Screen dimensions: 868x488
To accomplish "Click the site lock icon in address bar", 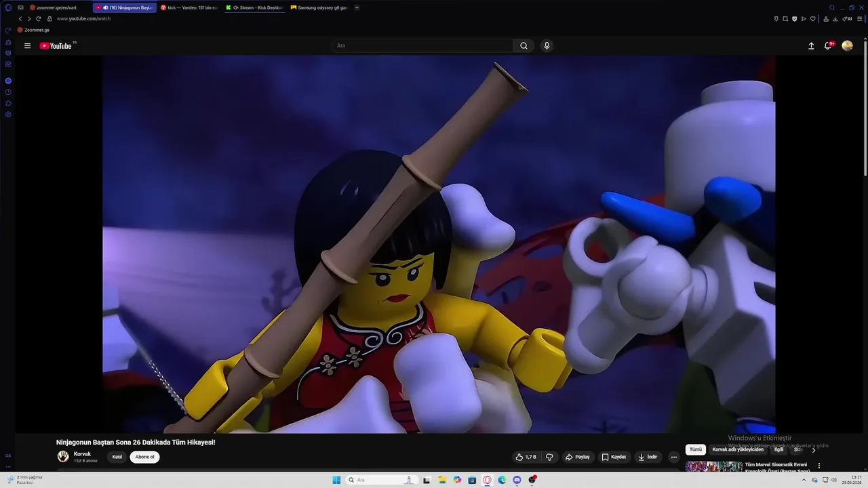I will 50,19.
